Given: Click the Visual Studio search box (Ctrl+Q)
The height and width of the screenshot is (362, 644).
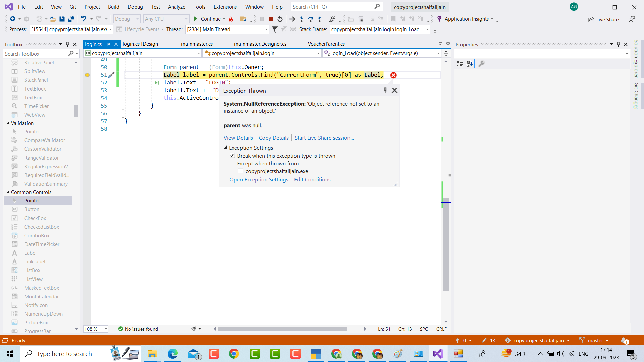Looking at the screenshot, I should (x=336, y=7).
